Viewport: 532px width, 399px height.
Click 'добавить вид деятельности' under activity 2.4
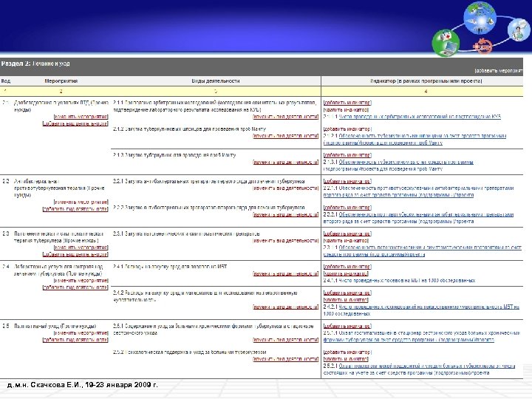[x=75, y=287]
